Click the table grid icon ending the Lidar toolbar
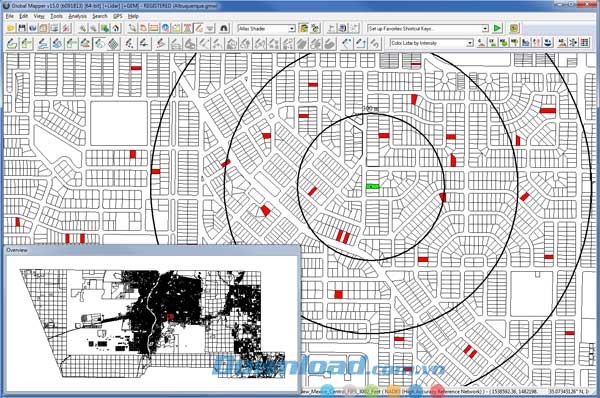Screen dimensions: 600x398 pos(584,43)
